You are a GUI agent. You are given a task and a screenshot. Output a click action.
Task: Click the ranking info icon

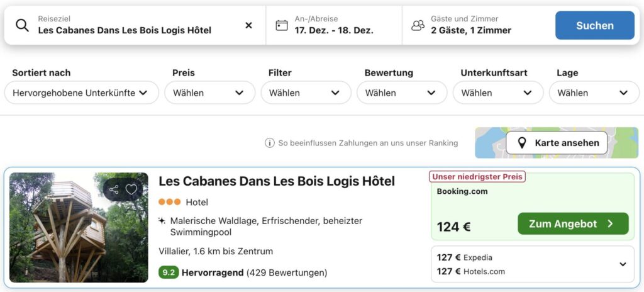pyautogui.click(x=269, y=143)
